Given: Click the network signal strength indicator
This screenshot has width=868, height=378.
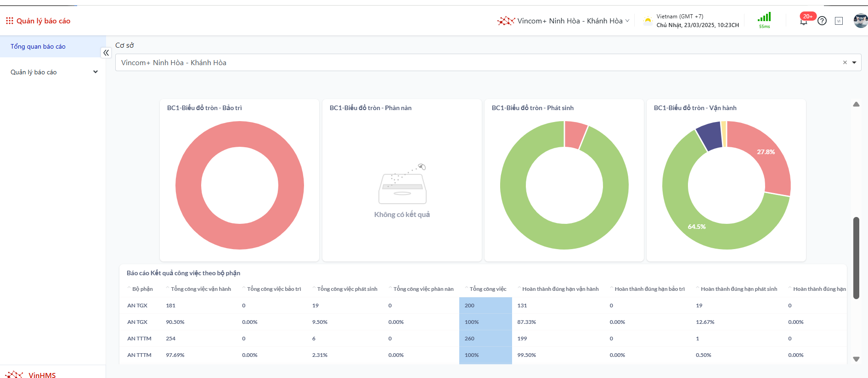Looking at the screenshot, I should point(764,18).
